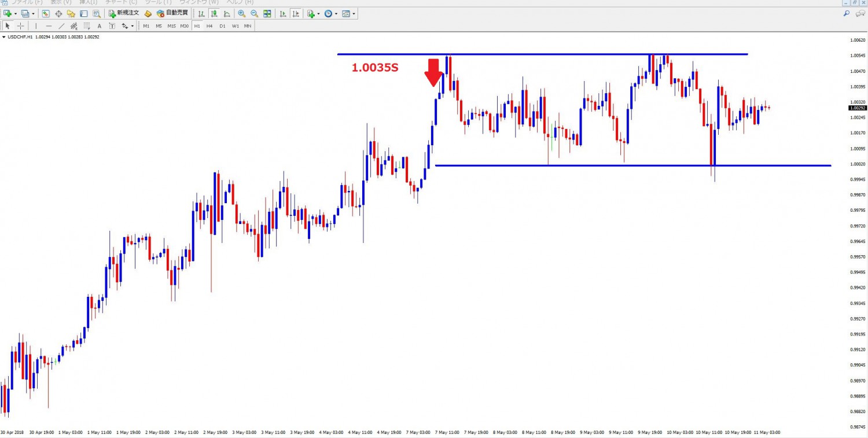Open the indicators list dropdown arrow
868x438 pixels.
click(318, 13)
